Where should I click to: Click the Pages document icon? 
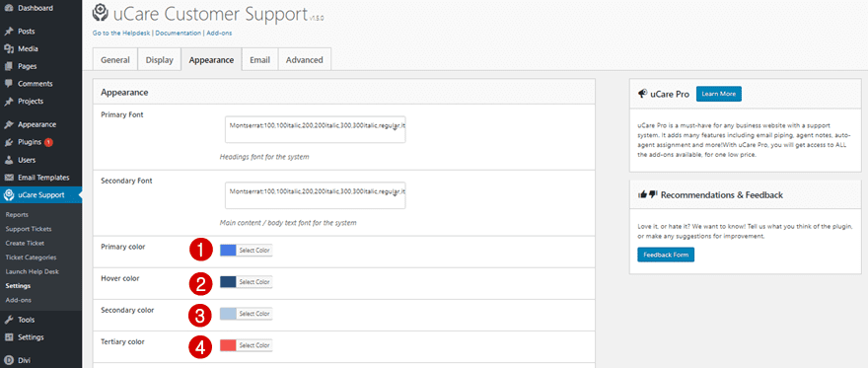pyautogui.click(x=8, y=66)
